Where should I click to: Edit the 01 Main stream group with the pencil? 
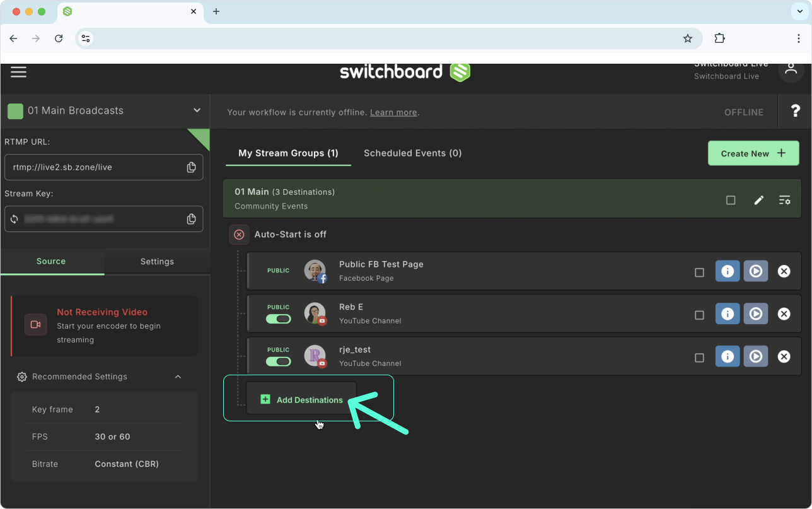click(759, 200)
